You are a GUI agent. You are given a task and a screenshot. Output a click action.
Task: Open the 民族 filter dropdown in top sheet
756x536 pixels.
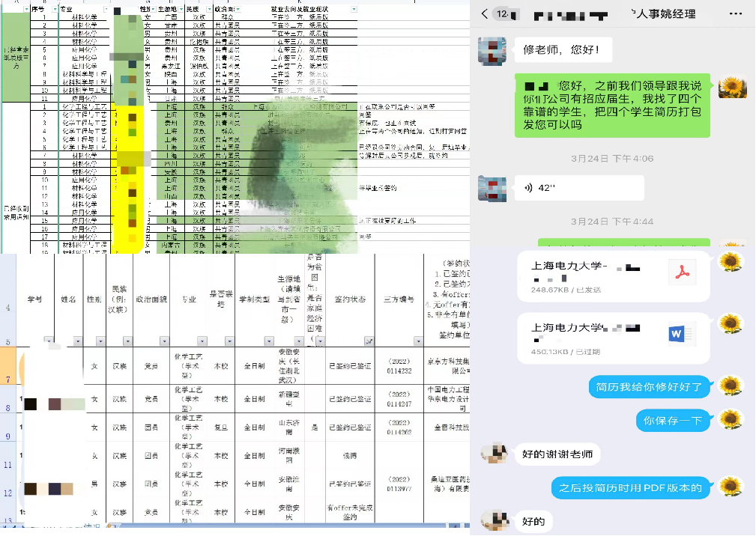click(209, 9)
